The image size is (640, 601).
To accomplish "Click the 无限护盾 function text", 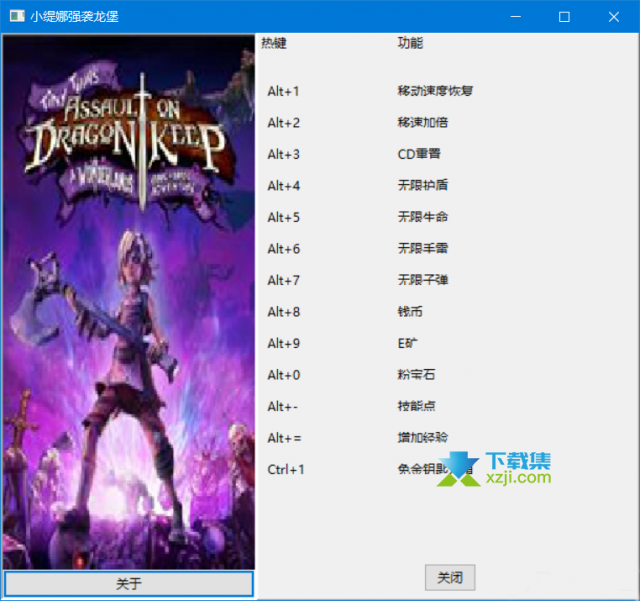I will click(423, 185).
